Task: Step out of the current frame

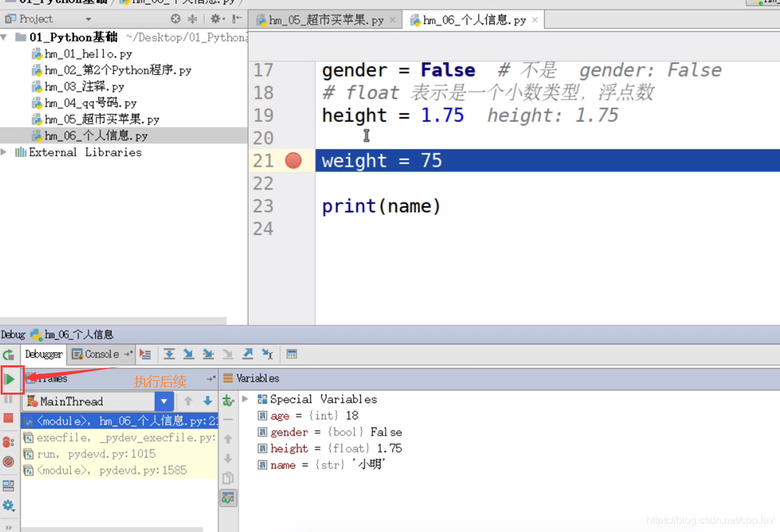Action: click(x=247, y=354)
